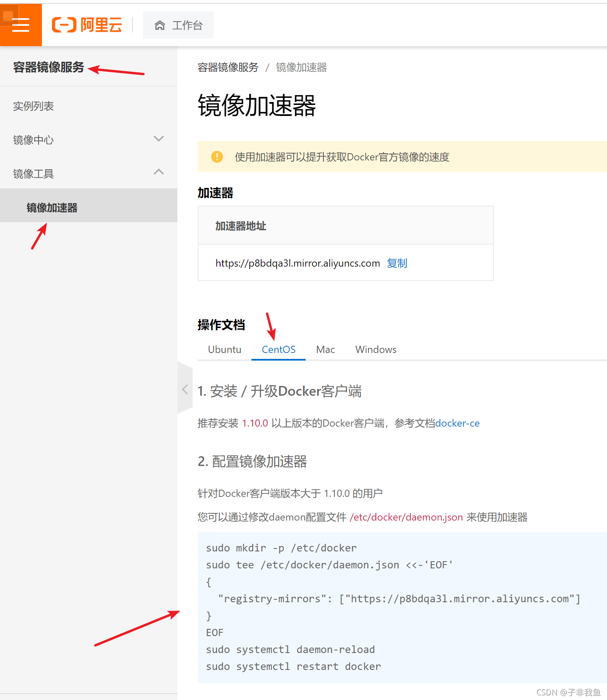Click the Aliyun logo
The height and width of the screenshot is (700, 607).
click(87, 25)
